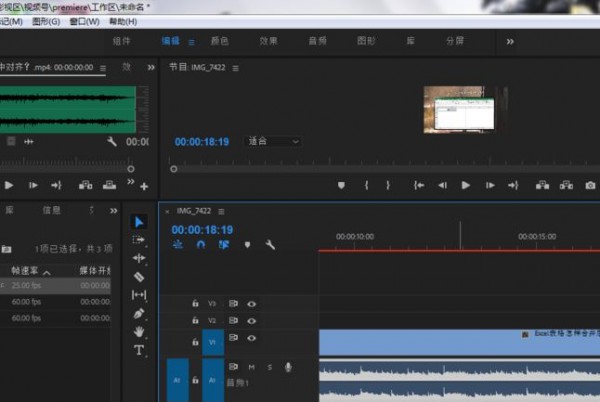Open Editing workspace menu icon
This screenshot has height=402, width=600.
point(191,42)
